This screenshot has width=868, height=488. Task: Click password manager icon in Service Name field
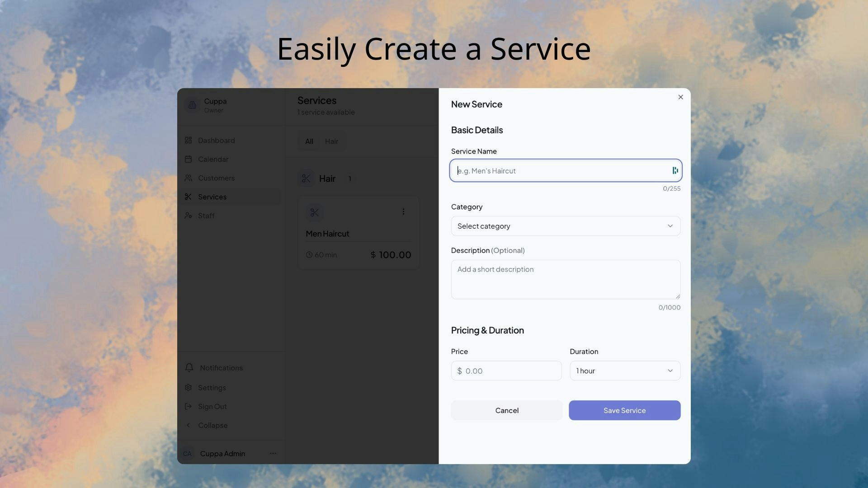point(675,170)
